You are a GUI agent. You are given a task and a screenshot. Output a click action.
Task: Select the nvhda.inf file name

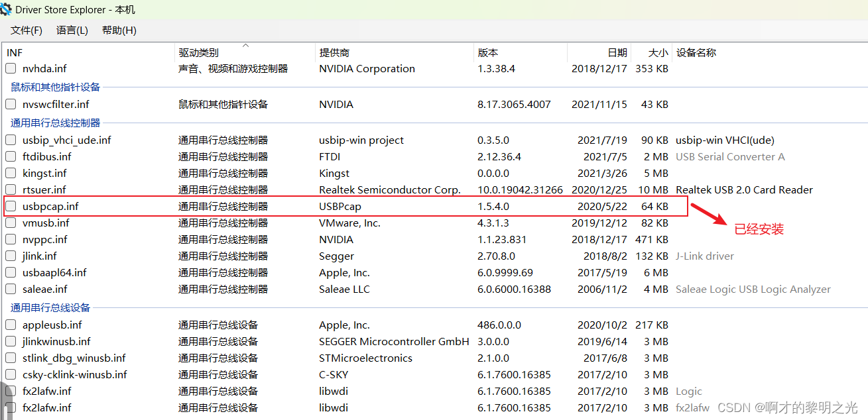click(44, 68)
